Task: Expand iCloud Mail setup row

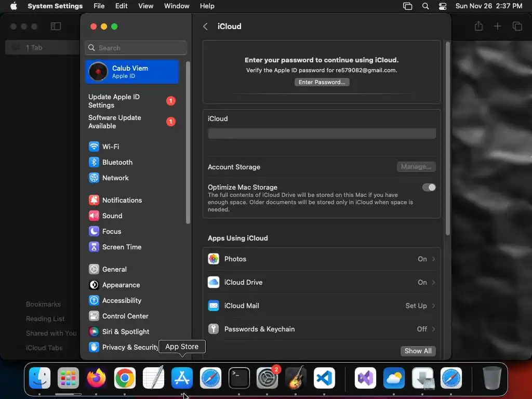Action: pyautogui.click(x=322, y=305)
